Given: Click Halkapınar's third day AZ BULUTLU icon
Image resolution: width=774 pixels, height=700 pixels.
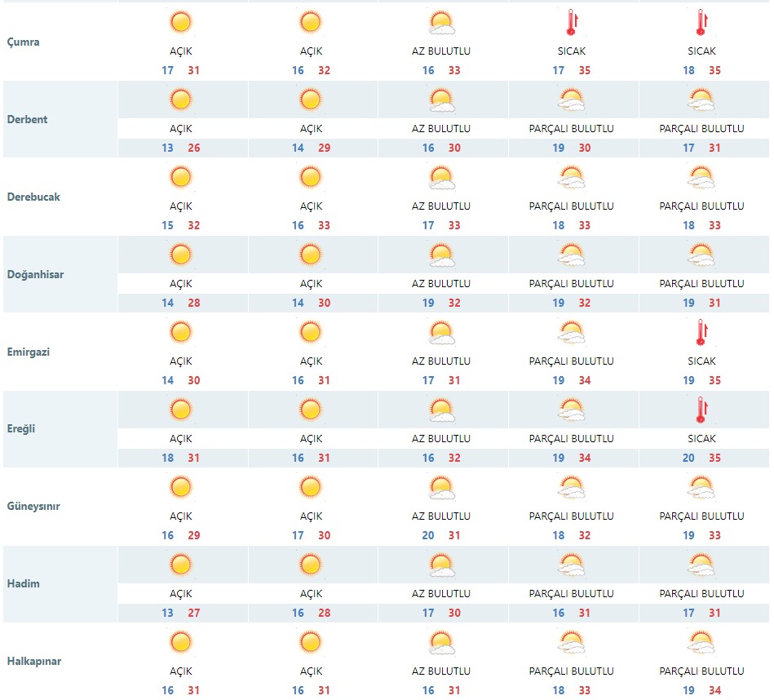Looking at the screenshot, I should tap(441, 642).
